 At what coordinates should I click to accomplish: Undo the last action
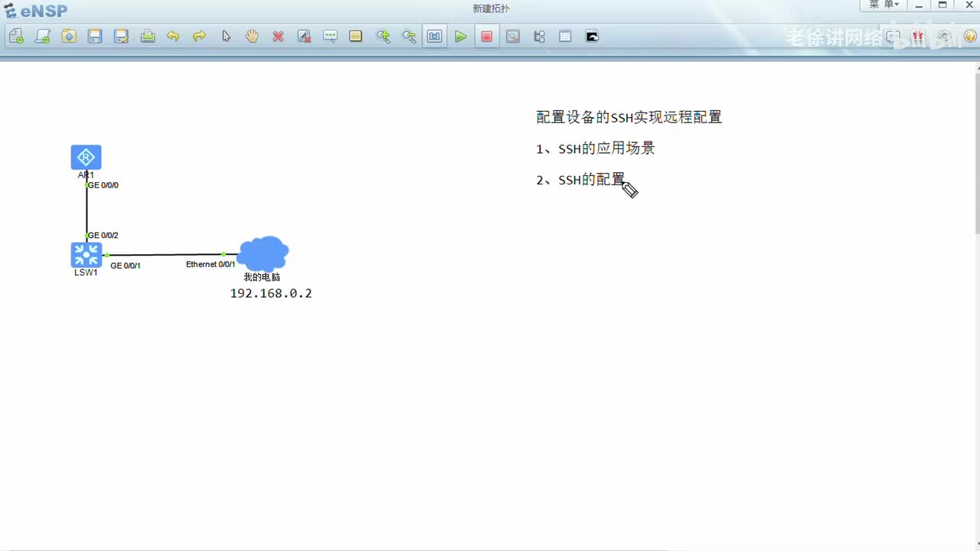pos(173,36)
